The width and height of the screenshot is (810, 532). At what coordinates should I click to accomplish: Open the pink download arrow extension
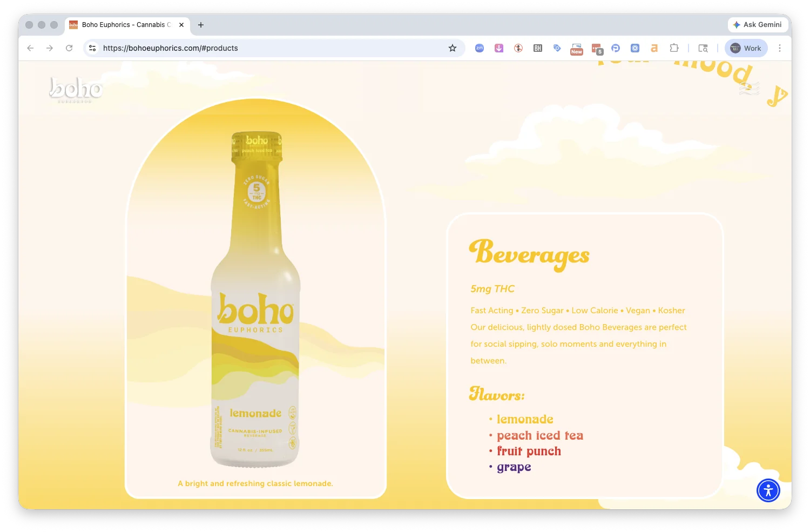pos(499,48)
